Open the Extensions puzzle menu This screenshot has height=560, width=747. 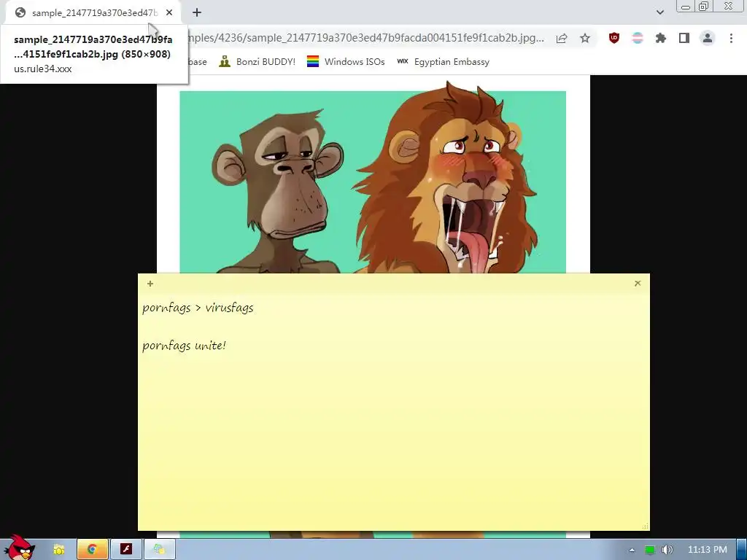click(661, 38)
